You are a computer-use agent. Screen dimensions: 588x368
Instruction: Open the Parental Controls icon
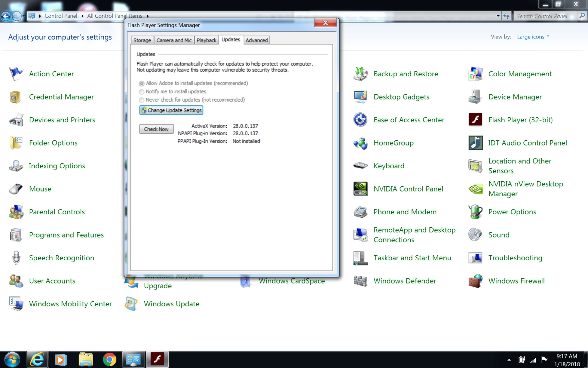click(x=16, y=212)
